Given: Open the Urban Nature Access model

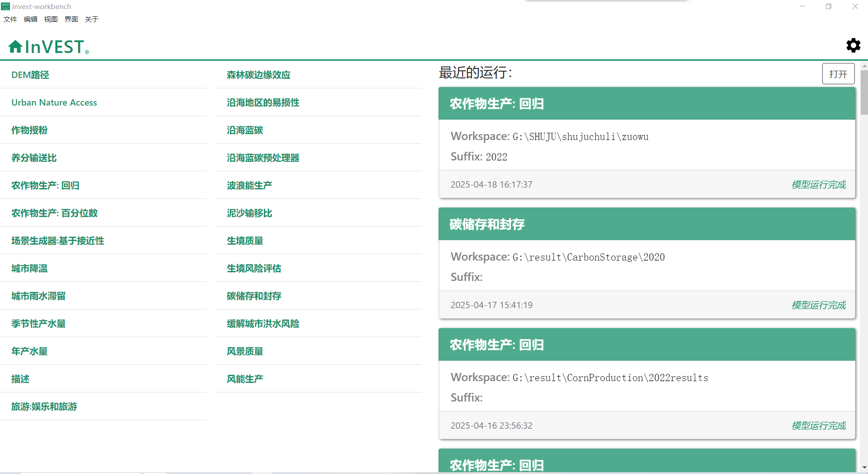Looking at the screenshot, I should (103, 102).
